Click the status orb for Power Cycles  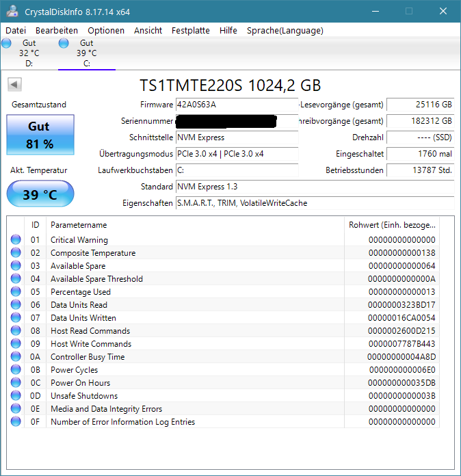pos(16,369)
